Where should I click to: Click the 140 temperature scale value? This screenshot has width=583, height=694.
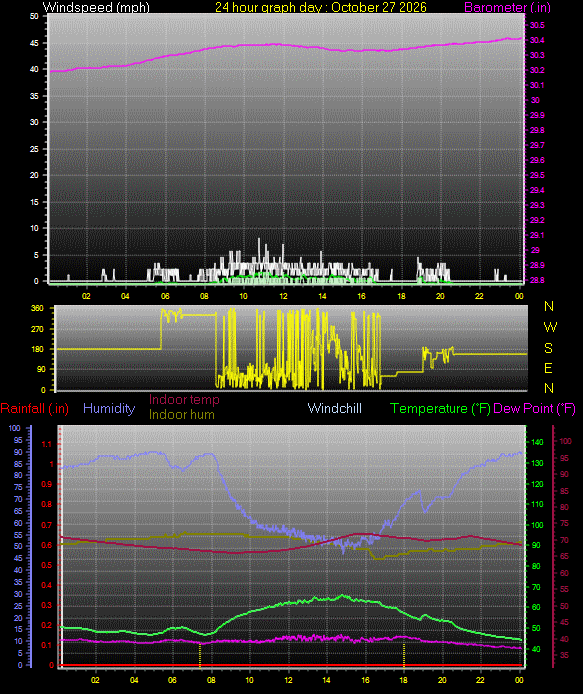(537, 442)
